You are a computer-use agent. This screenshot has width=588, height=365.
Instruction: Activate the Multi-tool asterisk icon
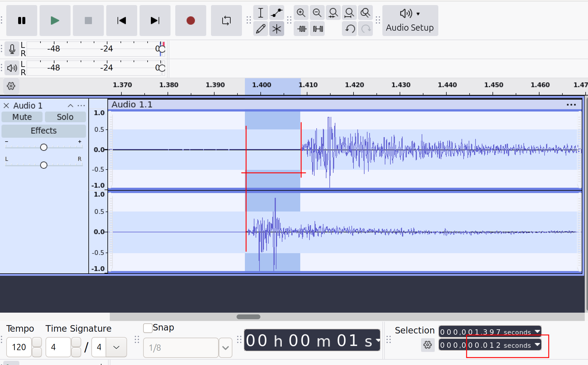(276, 29)
